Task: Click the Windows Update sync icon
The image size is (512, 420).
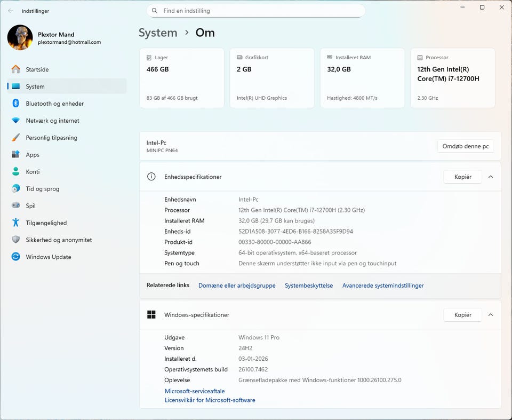Action: 15,257
